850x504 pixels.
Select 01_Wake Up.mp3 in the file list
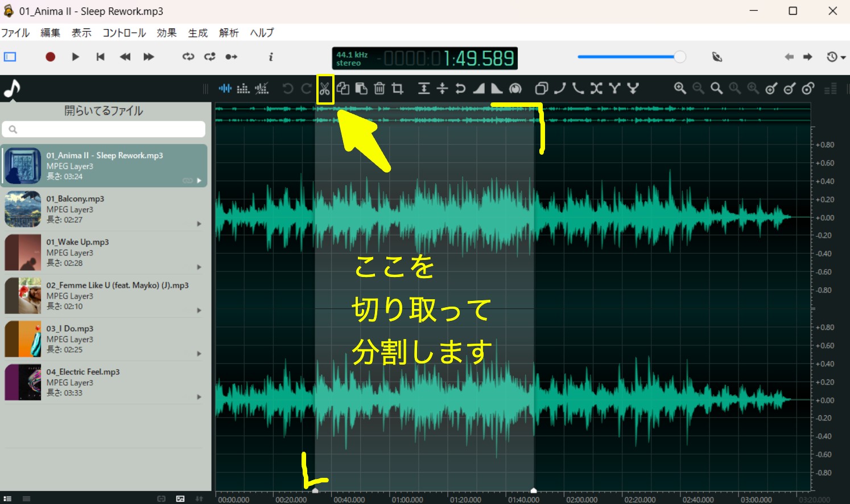[x=104, y=253]
